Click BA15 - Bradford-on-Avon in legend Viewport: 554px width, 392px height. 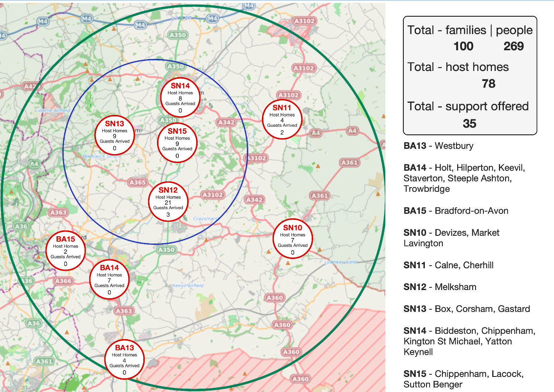click(456, 211)
